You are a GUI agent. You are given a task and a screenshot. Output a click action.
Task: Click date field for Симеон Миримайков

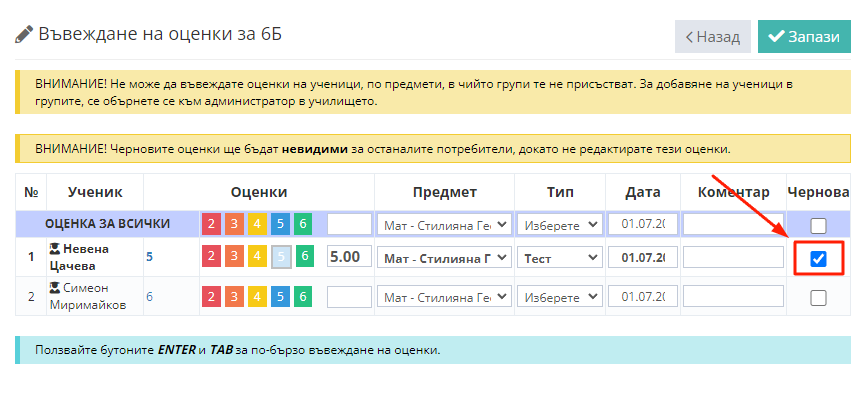pyautogui.click(x=643, y=297)
